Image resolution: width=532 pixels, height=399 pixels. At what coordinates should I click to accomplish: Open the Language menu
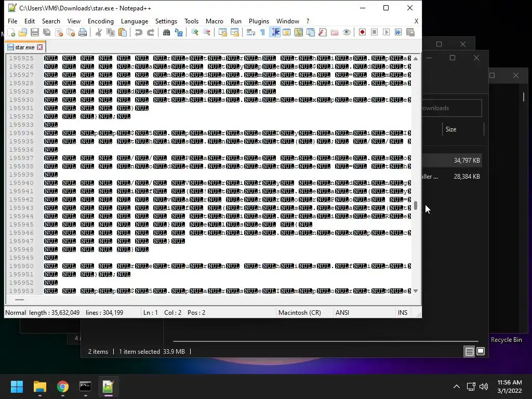click(135, 21)
